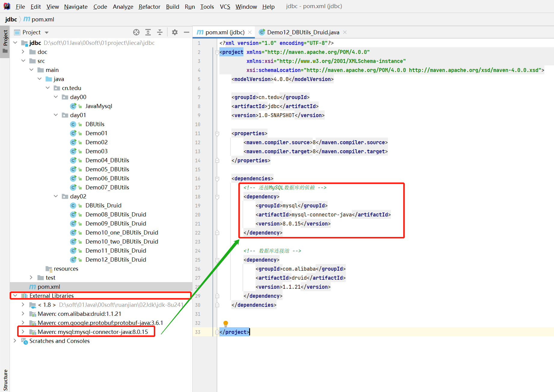Expand the test folder

pos(31,278)
